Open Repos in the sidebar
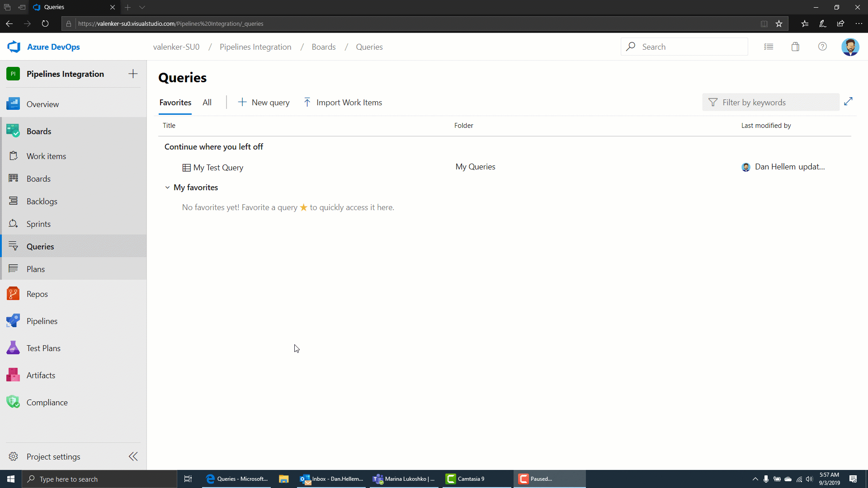The height and width of the screenshot is (488, 868). point(37,294)
